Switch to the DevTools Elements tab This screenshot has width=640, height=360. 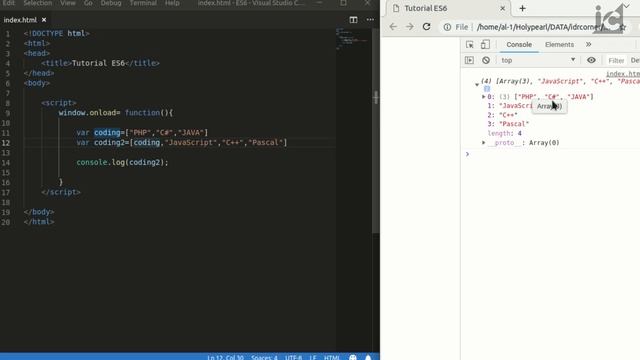(559, 44)
